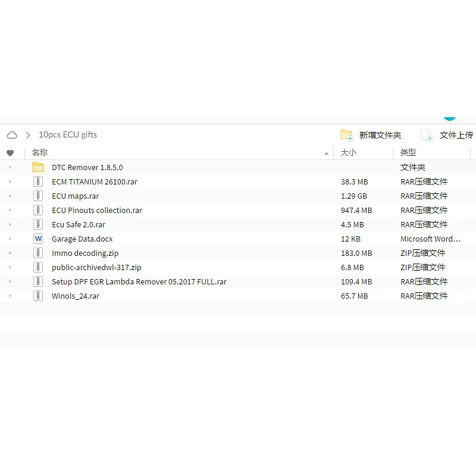Select public-archivedwl-317.zip file name
Viewport: 476px width, 476px height.
(96, 267)
